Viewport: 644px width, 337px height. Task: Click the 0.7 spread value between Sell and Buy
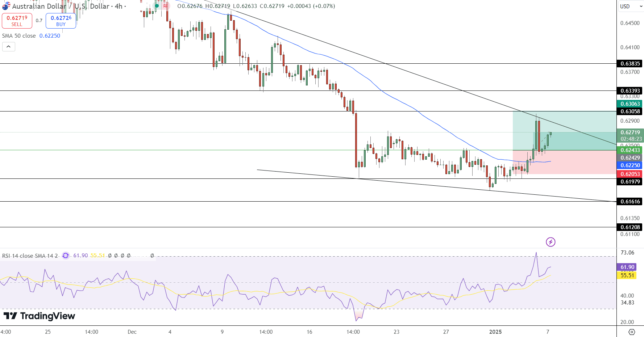point(39,21)
